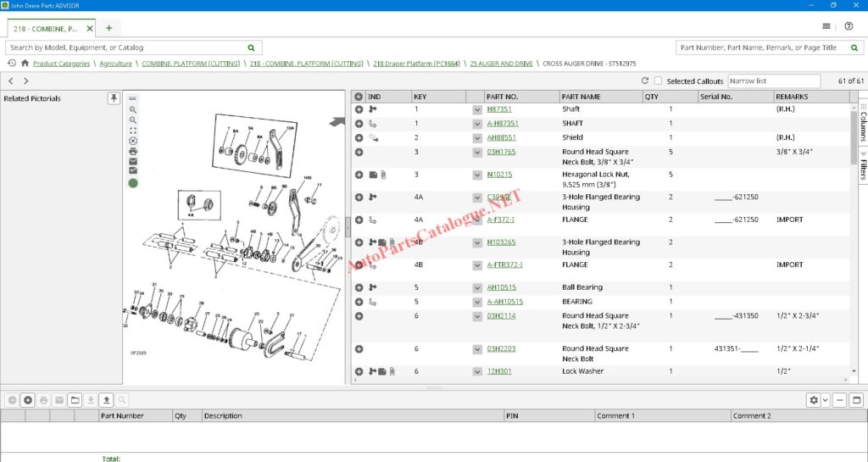
Task: Switch to the Columns side tab
Action: coord(862,125)
